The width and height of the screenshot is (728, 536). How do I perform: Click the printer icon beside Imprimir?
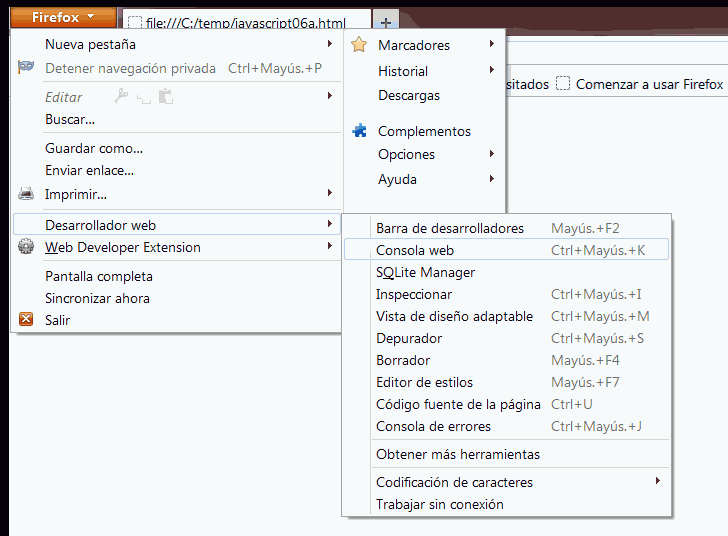(x=26, y=193)
